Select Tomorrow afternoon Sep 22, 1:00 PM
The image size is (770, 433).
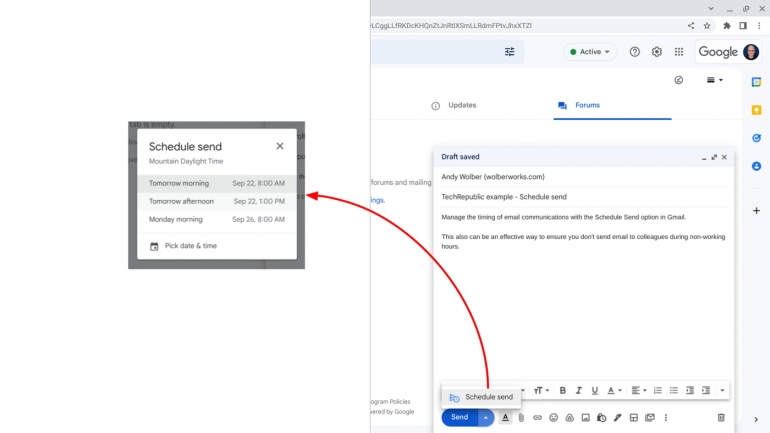click(x=217, y=201)
